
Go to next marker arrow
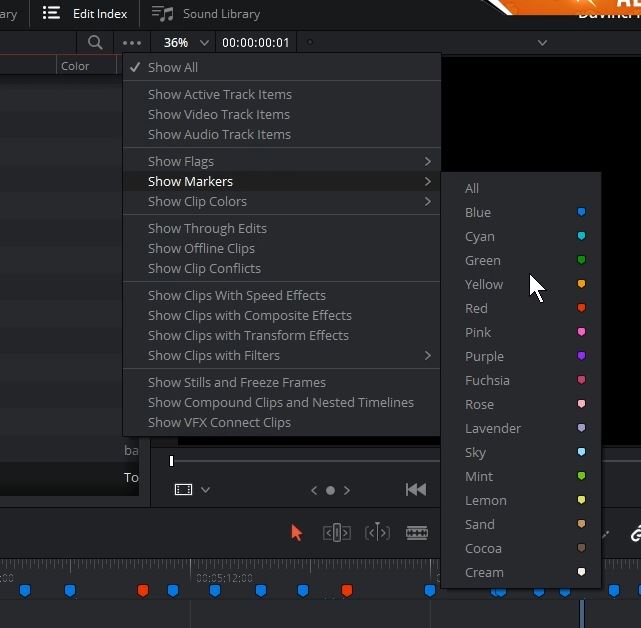pyautogui.click(x=347, y=490)
